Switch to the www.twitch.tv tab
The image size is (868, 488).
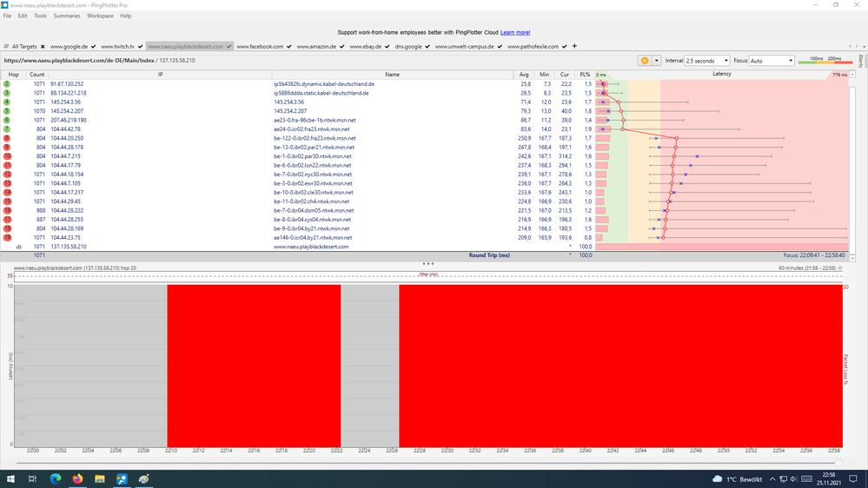tap(117, 47)
